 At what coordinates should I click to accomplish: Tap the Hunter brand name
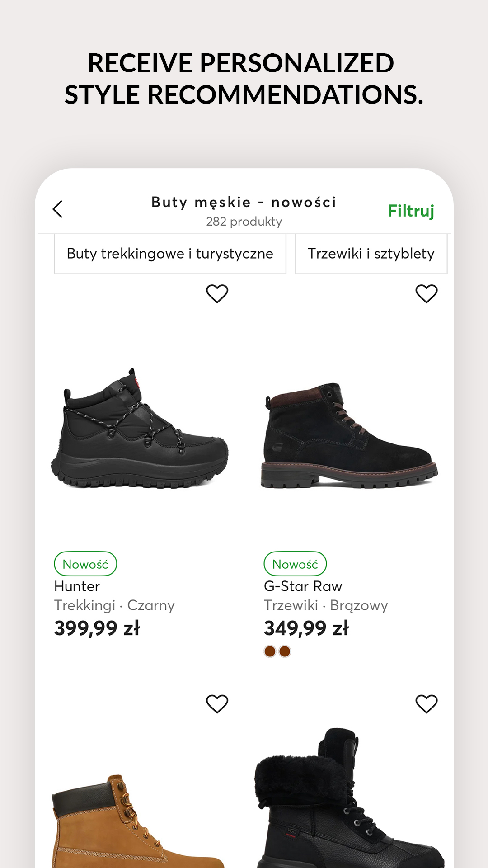(77, 586)
